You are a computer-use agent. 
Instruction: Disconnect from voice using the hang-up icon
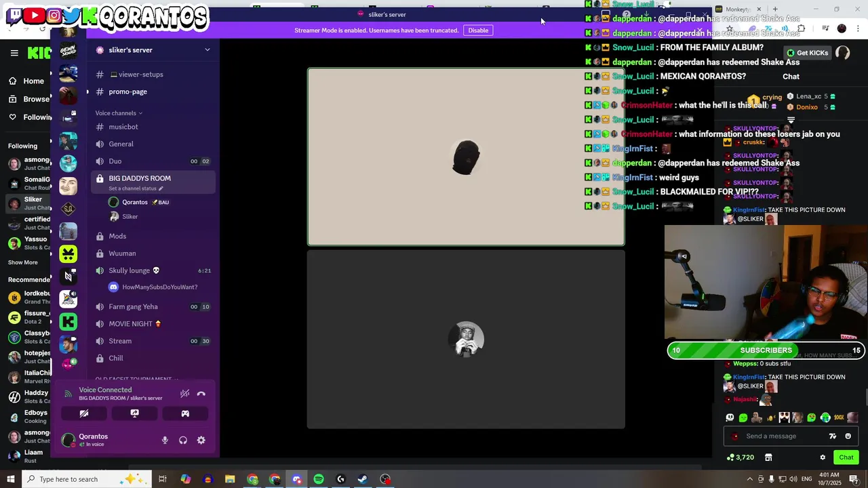coord(201,394)
